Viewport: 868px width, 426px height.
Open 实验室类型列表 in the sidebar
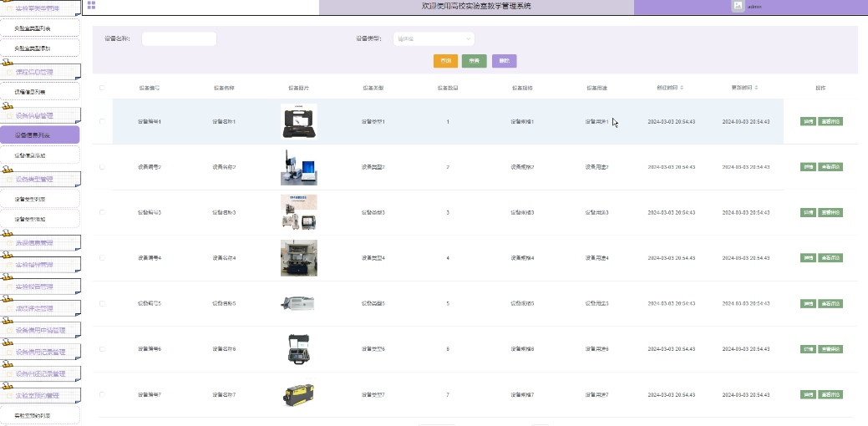[40, 28]
